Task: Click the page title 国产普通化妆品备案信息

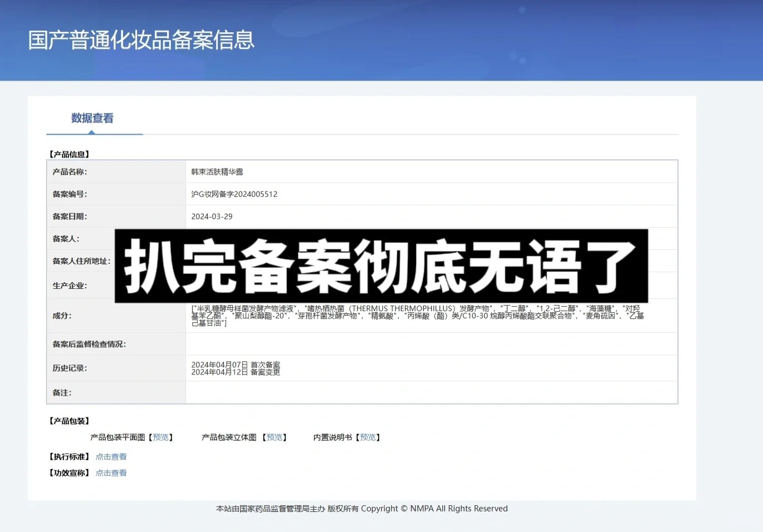Action: (141, 40)
